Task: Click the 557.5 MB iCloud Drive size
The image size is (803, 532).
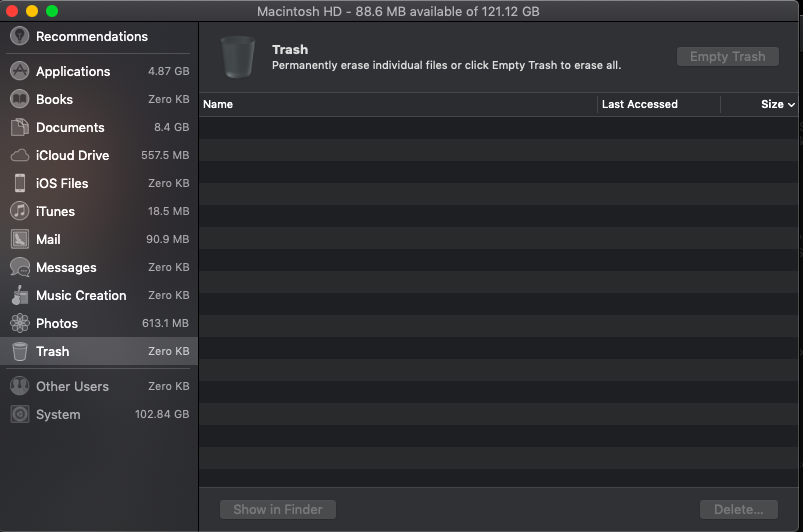Action: pos(165,155)
